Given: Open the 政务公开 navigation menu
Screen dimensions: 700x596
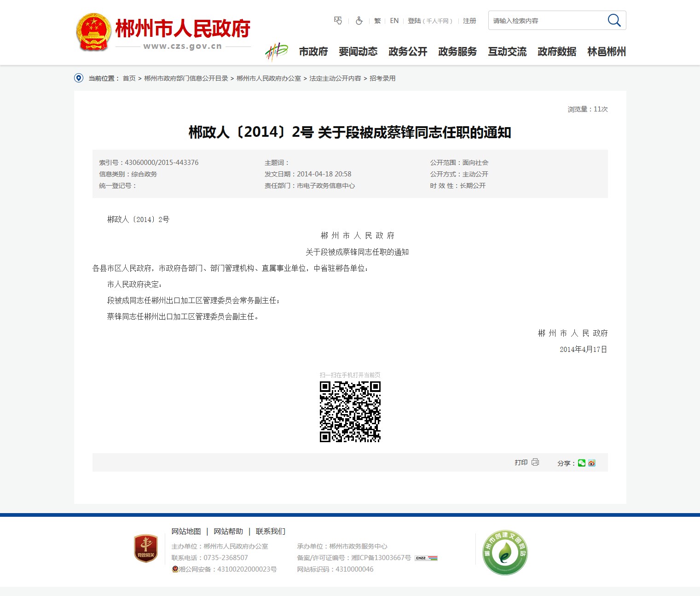Looking at the screenshot, I should 408,52.
